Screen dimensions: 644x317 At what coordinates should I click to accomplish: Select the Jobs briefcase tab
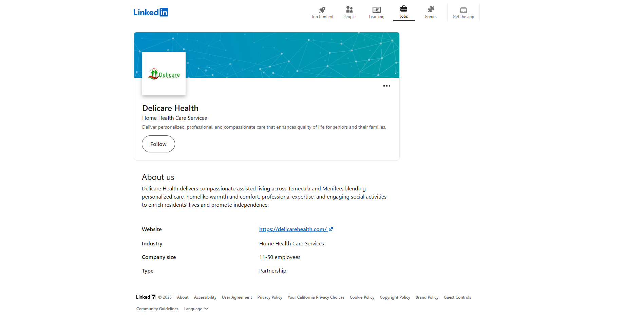pos(403,12)
